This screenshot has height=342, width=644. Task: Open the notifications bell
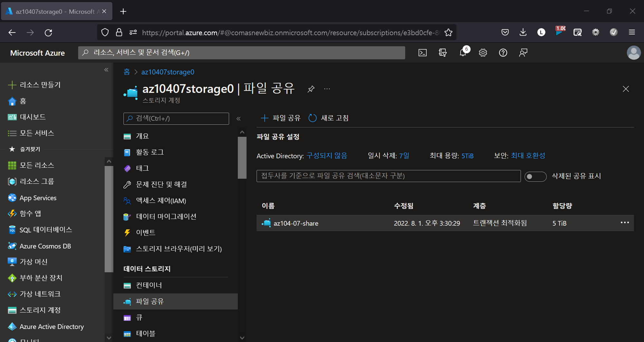463,53
